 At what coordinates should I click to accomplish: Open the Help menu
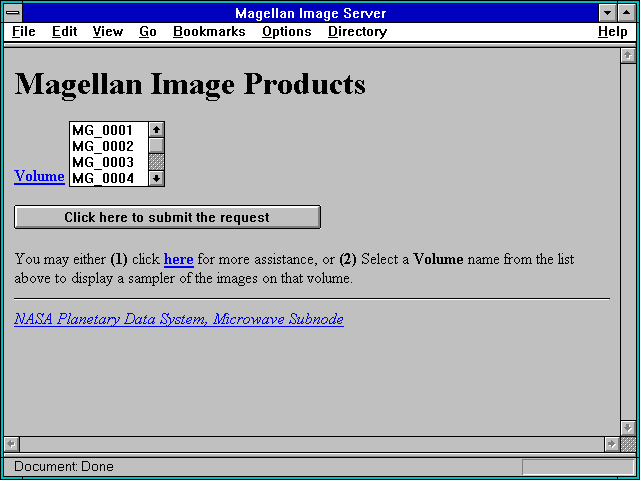pos(613,32)
